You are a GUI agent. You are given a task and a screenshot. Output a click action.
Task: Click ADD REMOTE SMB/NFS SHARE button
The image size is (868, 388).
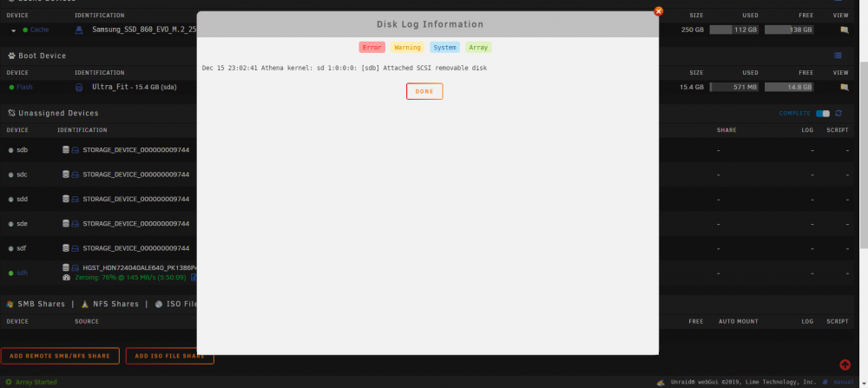[60, 356]
